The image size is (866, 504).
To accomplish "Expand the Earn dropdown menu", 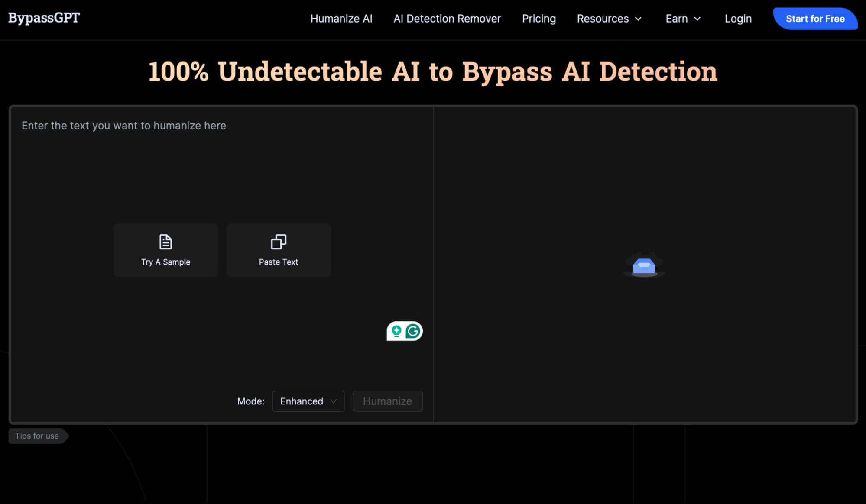I will click(677, 19).
